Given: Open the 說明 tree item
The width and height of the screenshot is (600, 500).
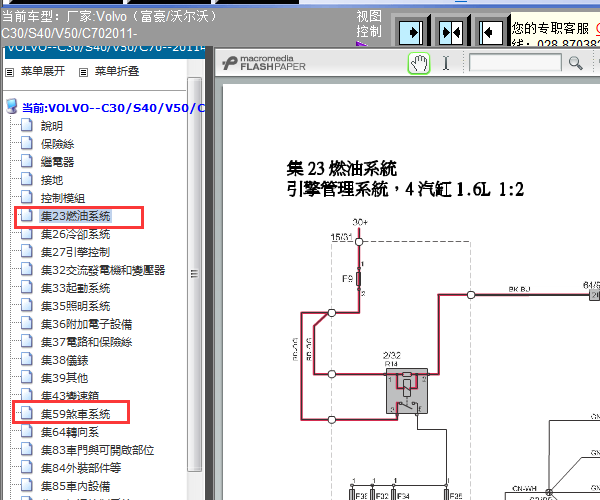Looking at the screenshot, I should point(52,126).
